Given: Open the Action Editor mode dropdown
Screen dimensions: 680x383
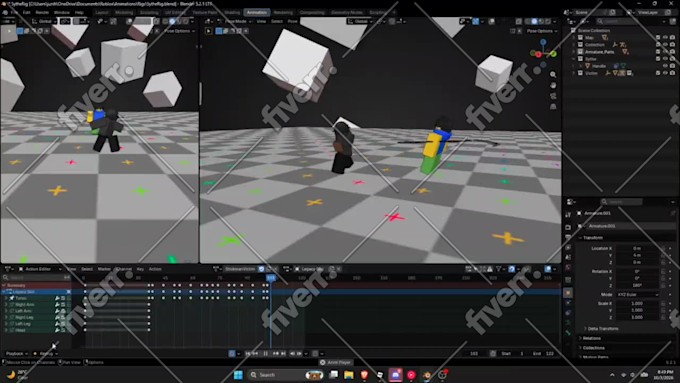Looking at the screenshot, I should click(39, 269).
